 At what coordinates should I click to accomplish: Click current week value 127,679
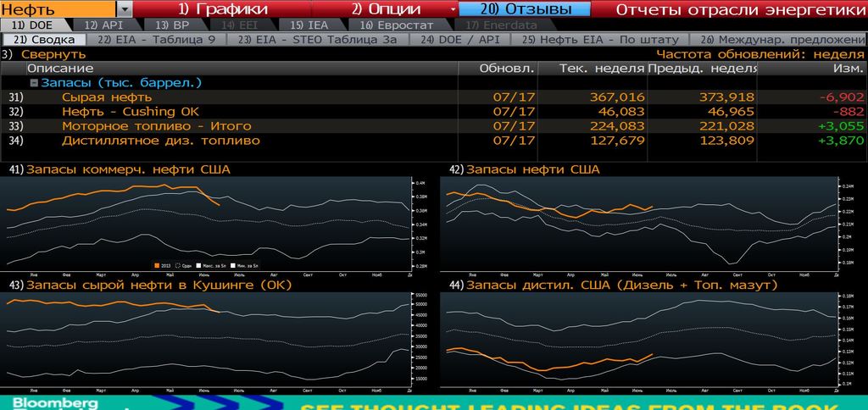(617, 141)
